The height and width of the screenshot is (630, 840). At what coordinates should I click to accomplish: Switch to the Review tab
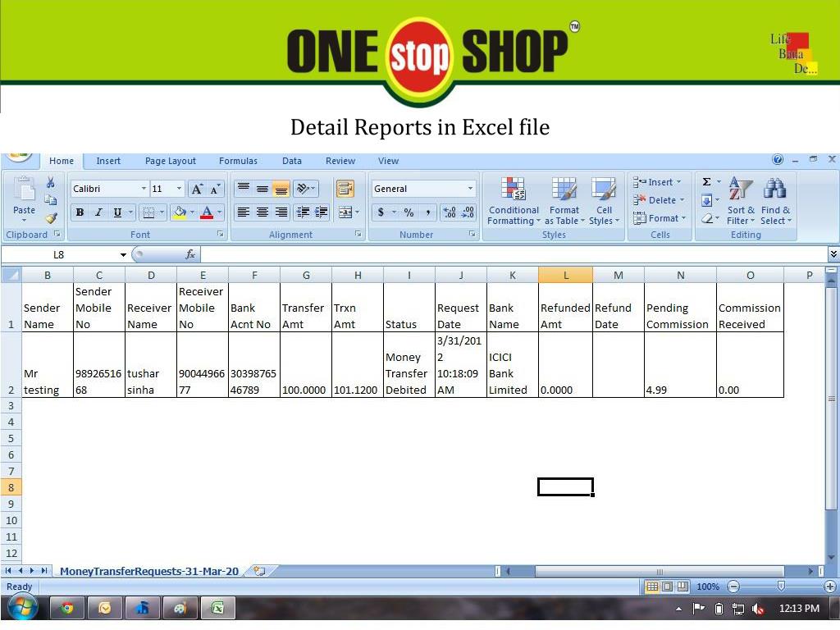pyautogui.click(x=340, y=161)
